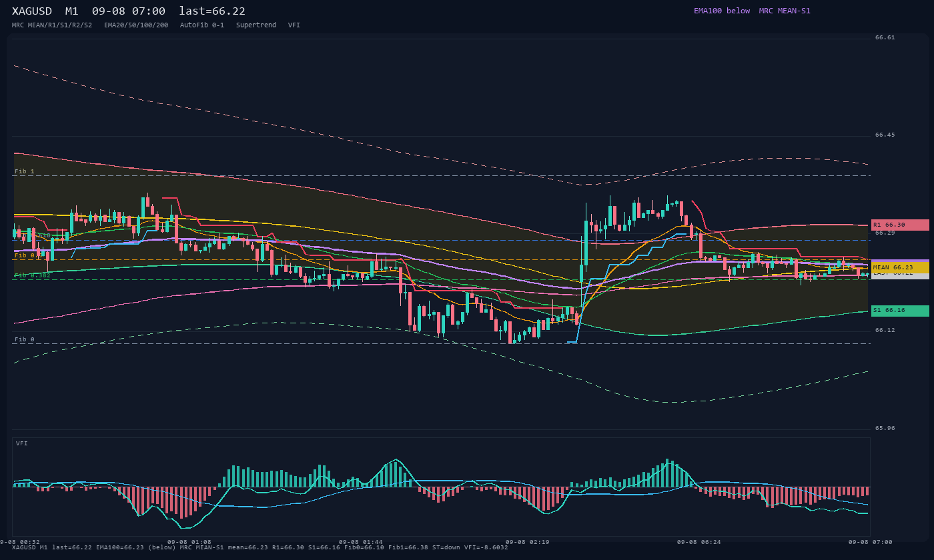Select the Supertrend indicator label
This screenshot has width=934, height=560.
pos(256,25)
